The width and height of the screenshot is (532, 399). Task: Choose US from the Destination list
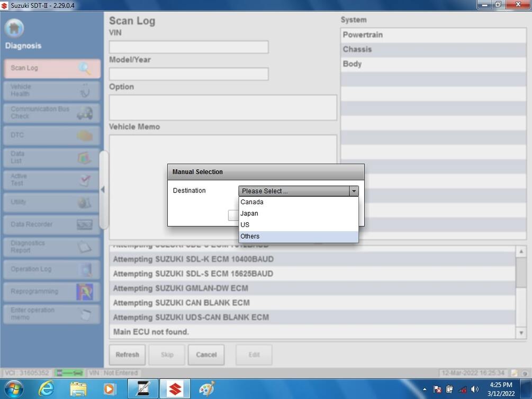(x=299, y=225)
